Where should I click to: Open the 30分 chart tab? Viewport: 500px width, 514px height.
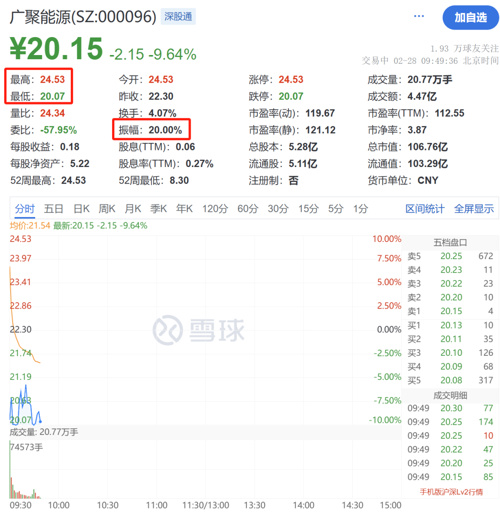(278, 209)
